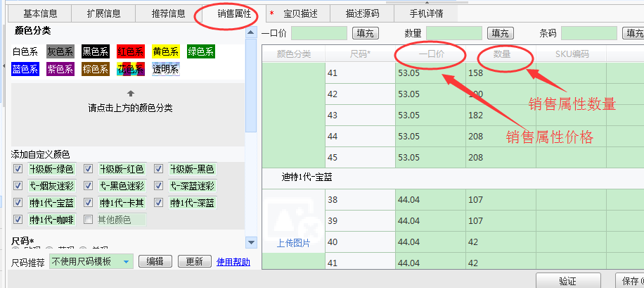Viewport: 644px width, 288px height.
Task: Click the 一口价 batch fill input field
Action: pos(319,32)
